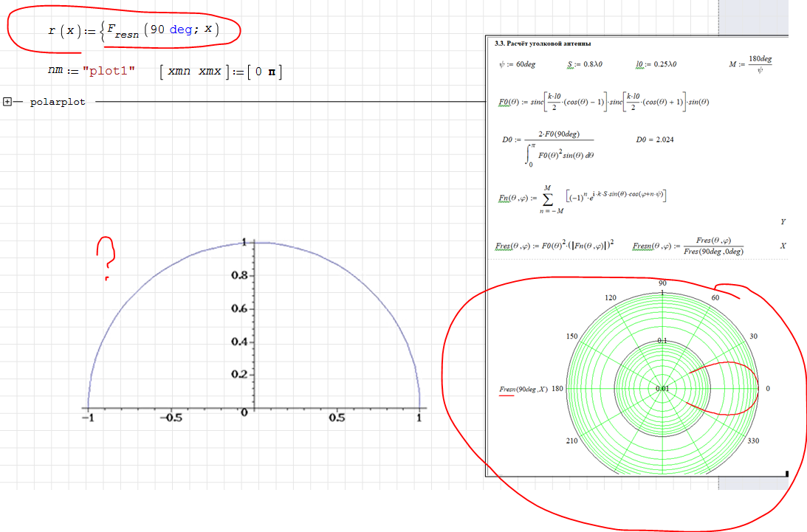Click the polarplot area label

coord(57,102)
